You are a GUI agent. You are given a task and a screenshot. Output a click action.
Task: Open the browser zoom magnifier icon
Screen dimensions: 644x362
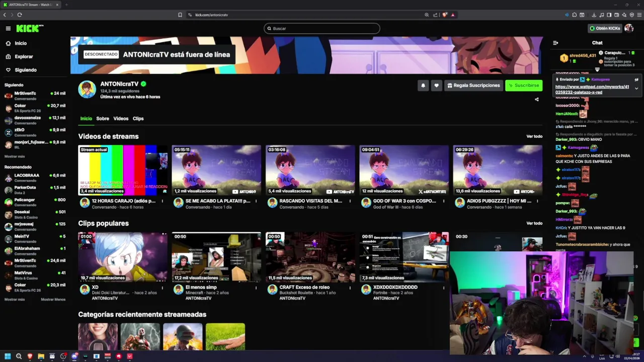coord(427,15)
